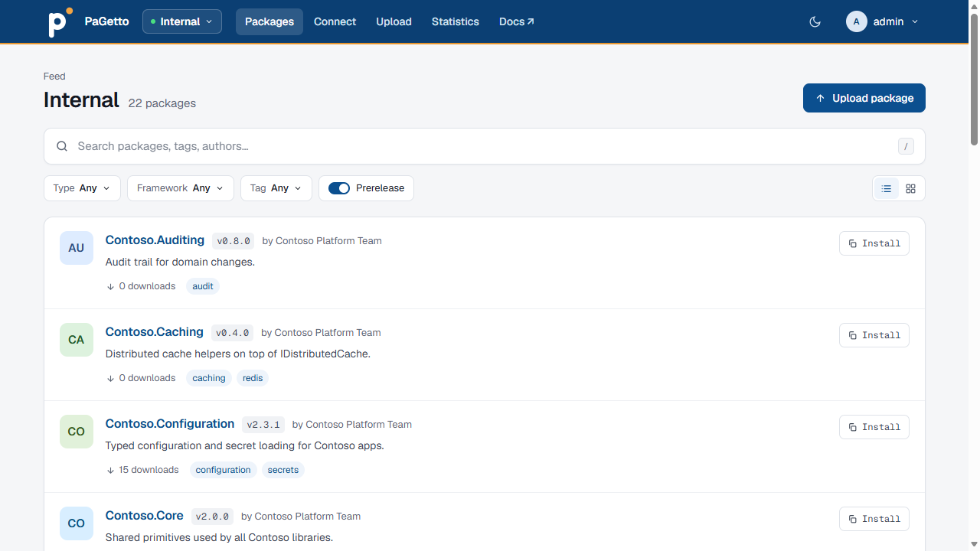Click download arrow icon for Contoso.Configuration

(110, 470)
